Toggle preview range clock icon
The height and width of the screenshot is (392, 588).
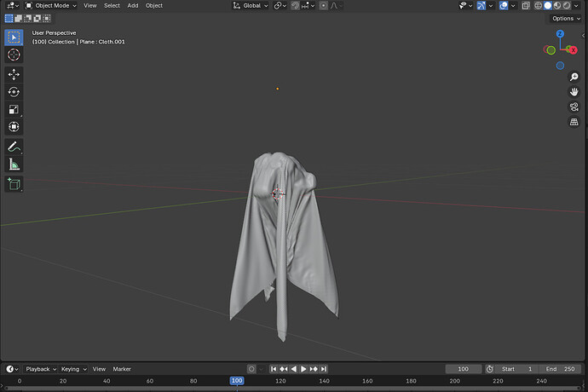click(x=489, y=369)
